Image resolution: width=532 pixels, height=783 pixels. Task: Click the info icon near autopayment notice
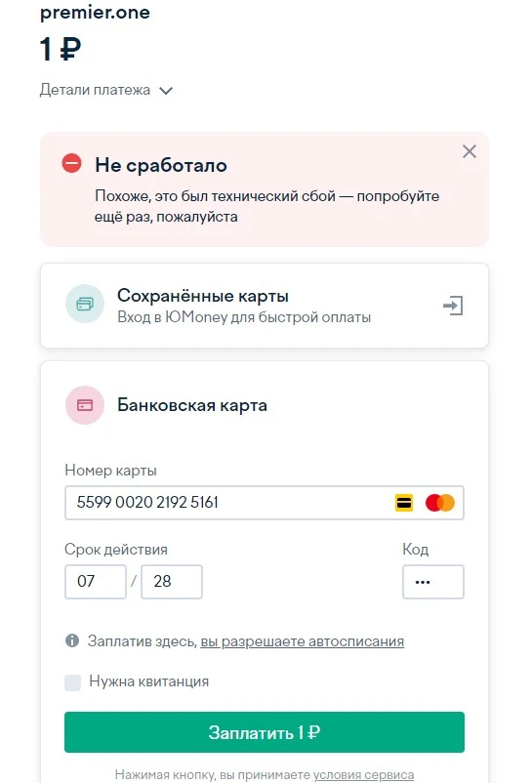click(x=72, y=640)
